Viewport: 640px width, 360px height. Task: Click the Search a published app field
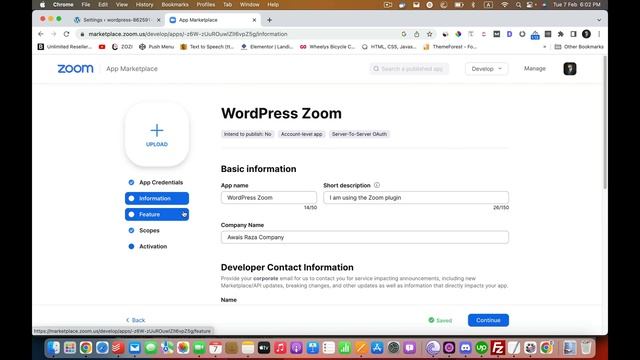click(409, 69)
